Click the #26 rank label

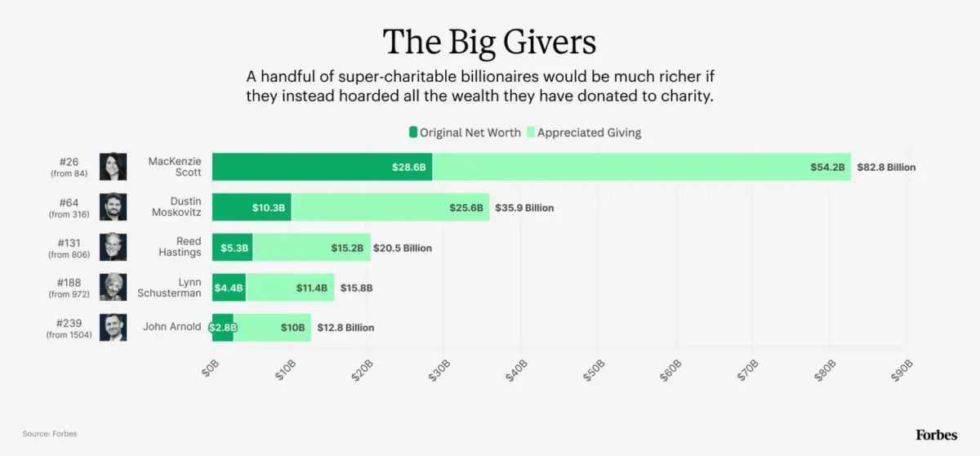coord(69,161)
